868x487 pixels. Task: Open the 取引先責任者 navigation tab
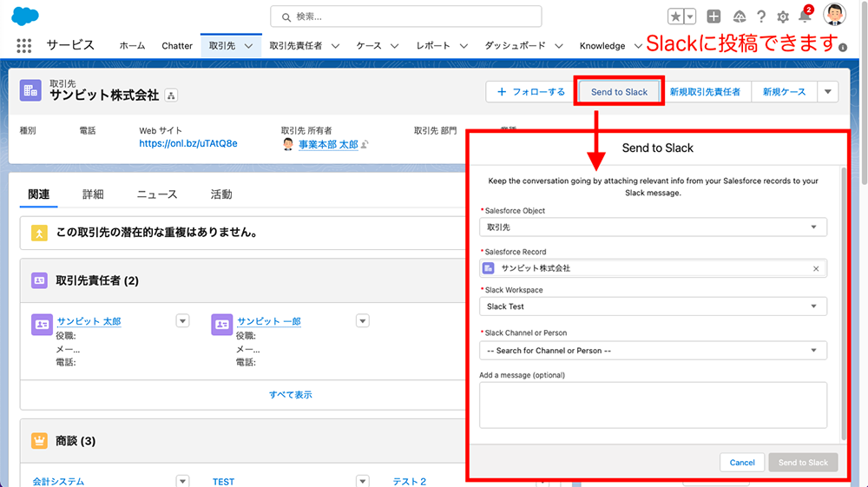tap(296, 46)
